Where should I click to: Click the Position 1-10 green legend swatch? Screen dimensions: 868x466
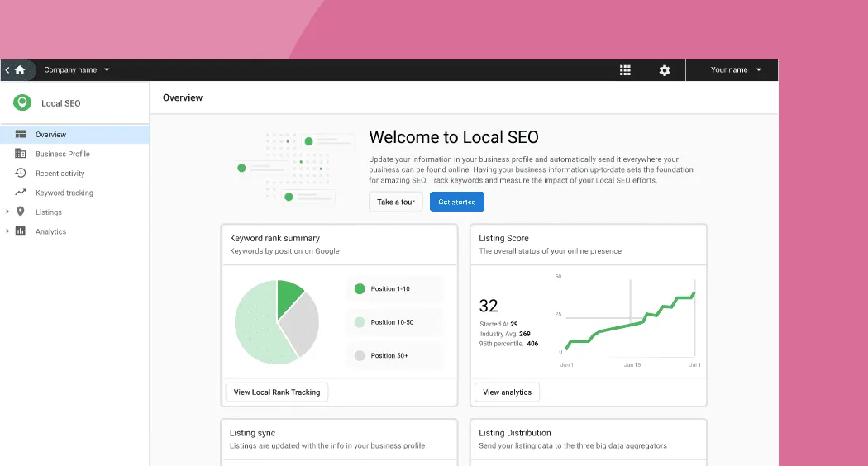point(360,289)
